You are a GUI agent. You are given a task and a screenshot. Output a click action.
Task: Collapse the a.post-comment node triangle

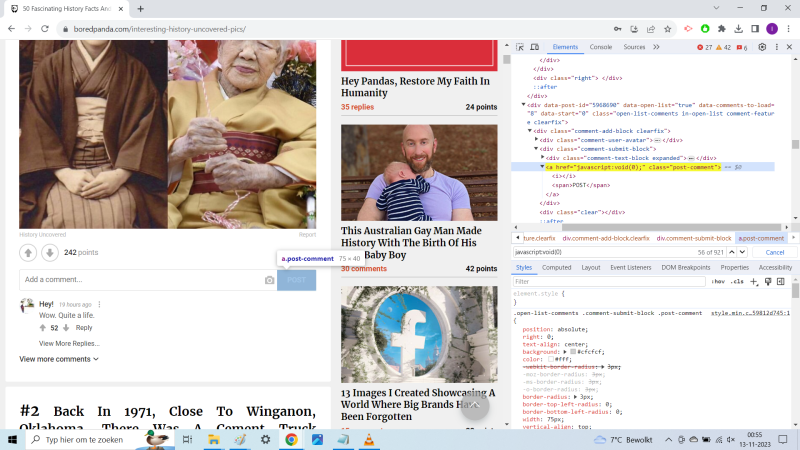pos(542,167)
